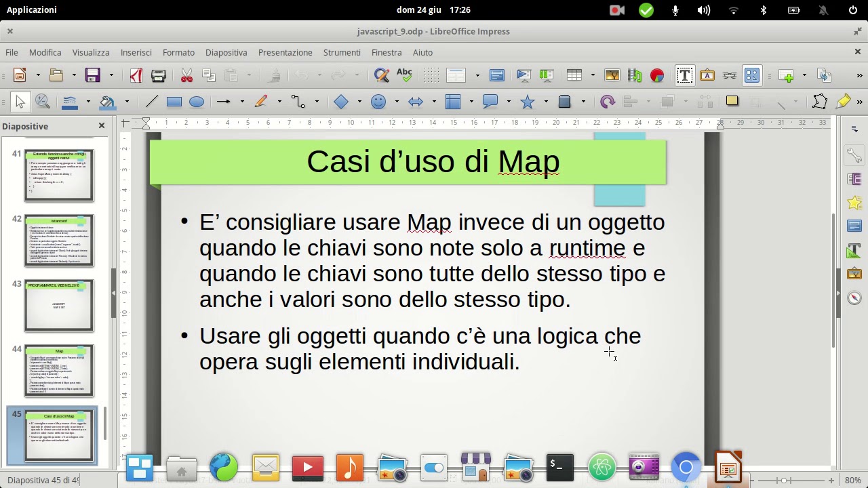Select the Rectangle tool
The width and height of the screenshot is (868, 488).
174,102
